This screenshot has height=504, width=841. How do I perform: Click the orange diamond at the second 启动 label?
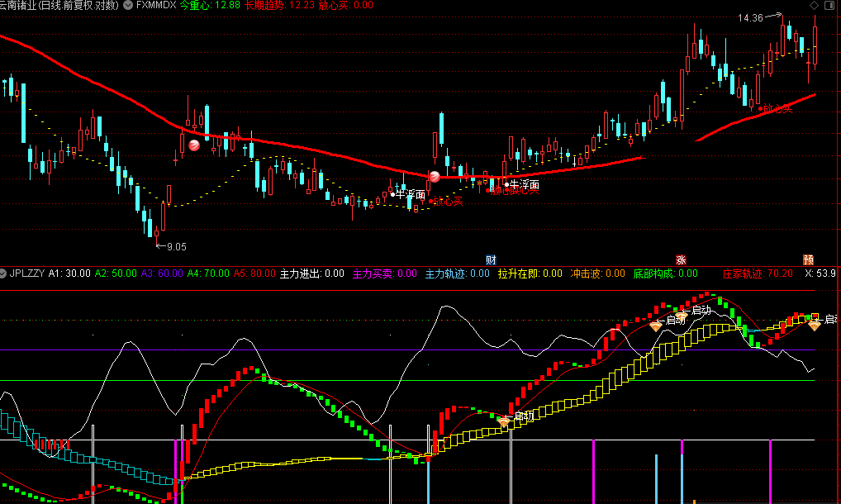656,326
